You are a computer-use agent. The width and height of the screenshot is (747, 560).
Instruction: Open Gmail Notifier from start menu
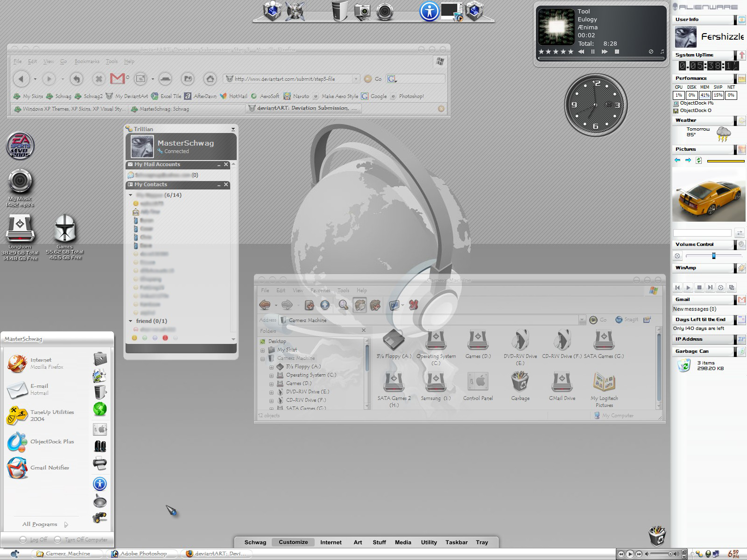[38, 468]
